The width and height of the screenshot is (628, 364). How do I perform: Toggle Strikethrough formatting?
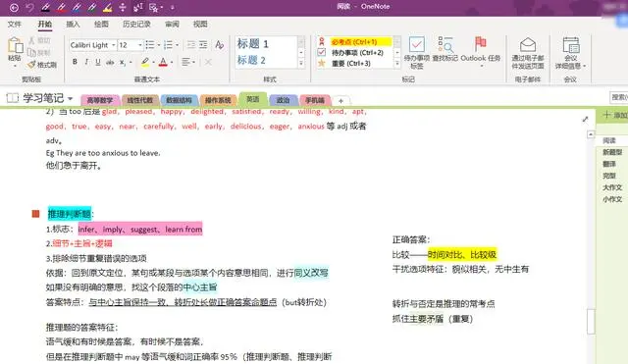pyautogui.click(x=110, y=62)
